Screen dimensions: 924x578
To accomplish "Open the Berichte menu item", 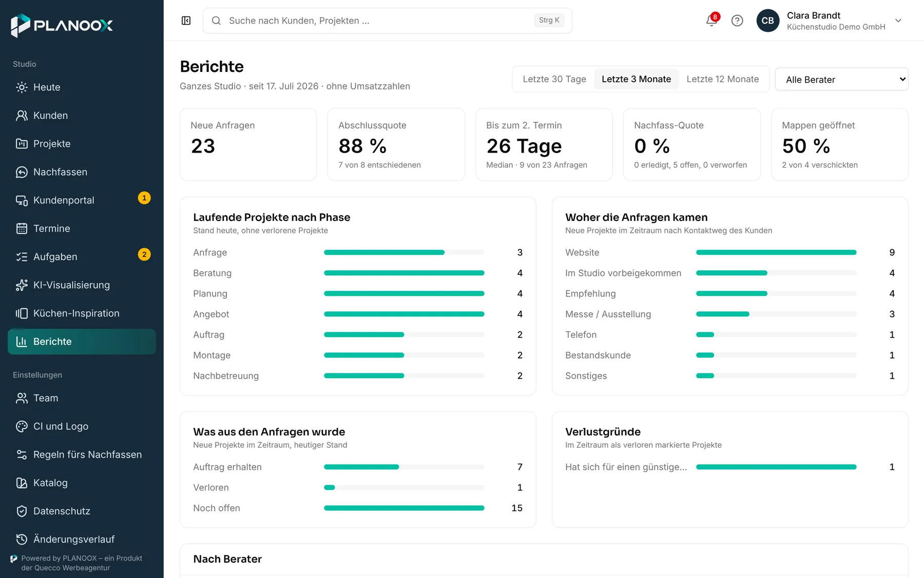I will click(x=82, y=342).
